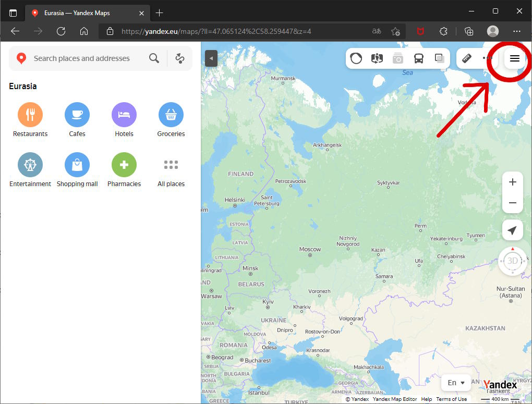Open the Entertainment category
This screenshot has width=532, height=404.
tap(30, 169)
